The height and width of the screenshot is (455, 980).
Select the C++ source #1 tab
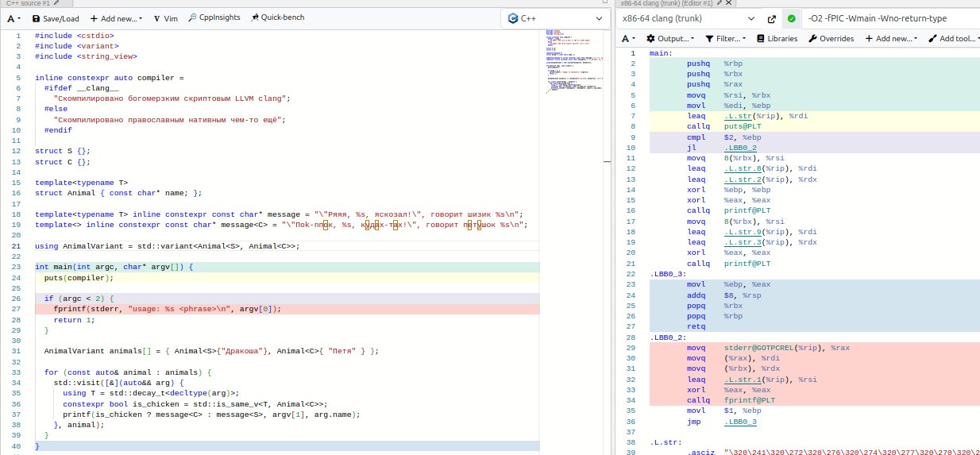coord(28,3)
